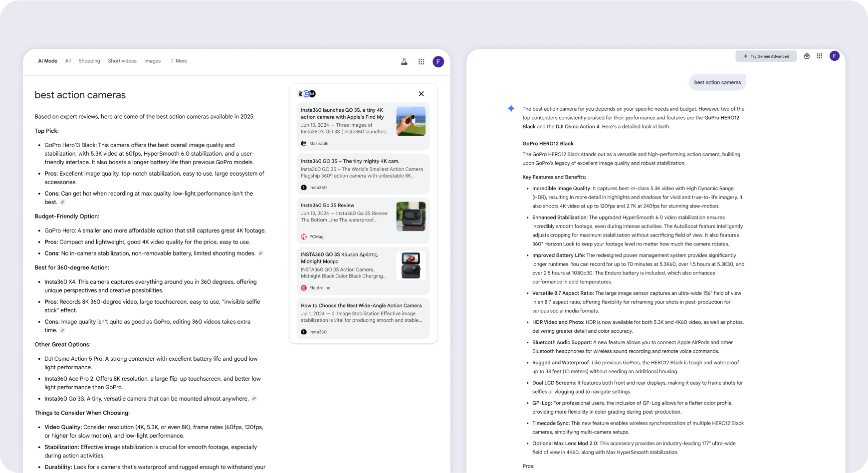Click the PCMag review camera thumbnail
This screenshot has width=868, height=473.
pos(411,216)
